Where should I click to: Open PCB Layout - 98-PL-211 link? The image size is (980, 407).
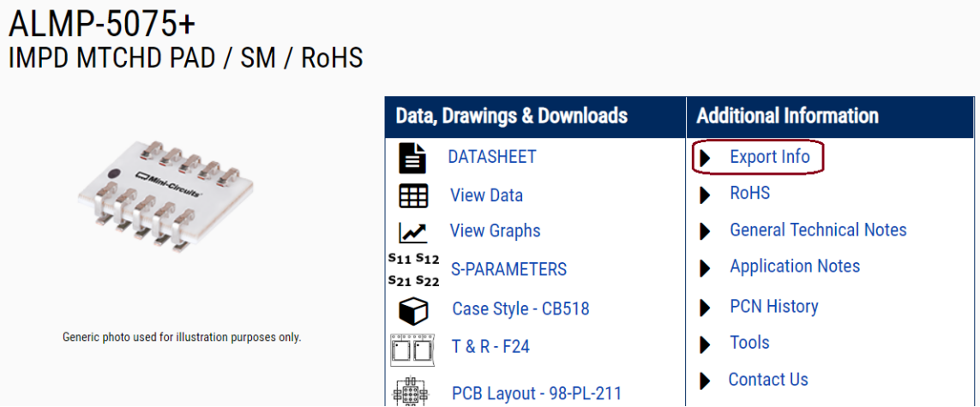[x=537, y=394]
